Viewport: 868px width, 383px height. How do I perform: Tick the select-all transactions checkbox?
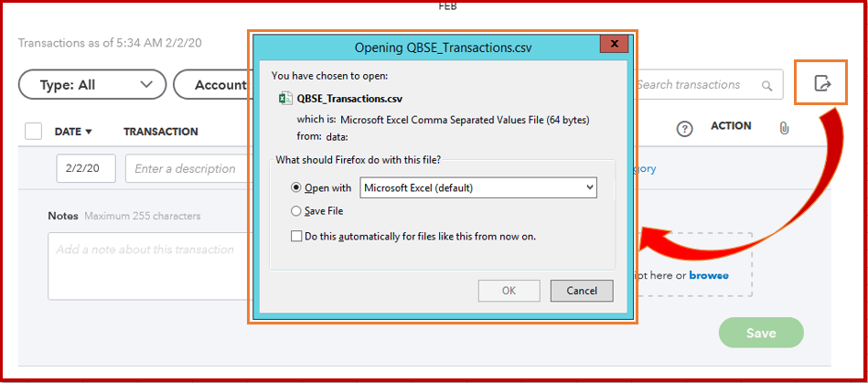(34, 131)
